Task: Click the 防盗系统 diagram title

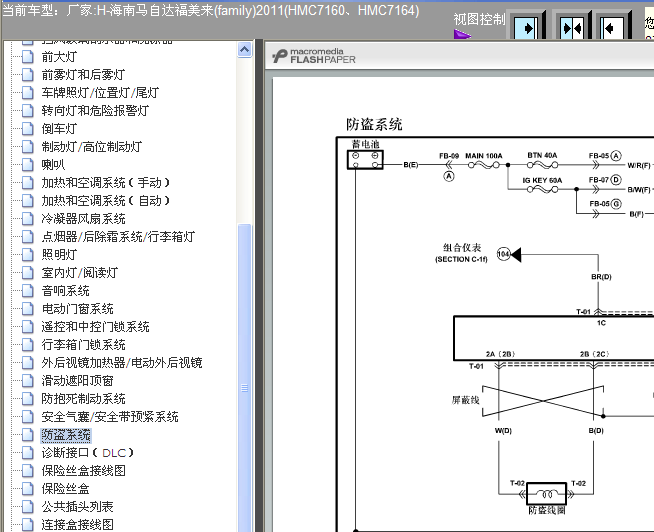Action: coord(374,124)
